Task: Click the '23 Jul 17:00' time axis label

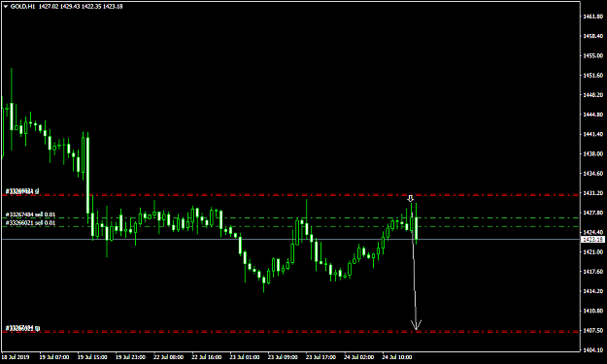Action: click(320, 357)
